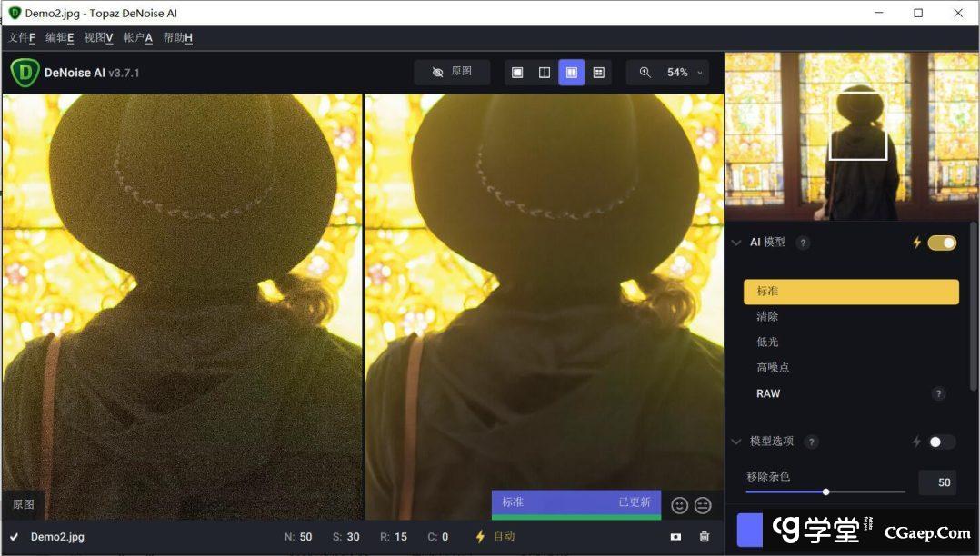Collapse the 模型选项 section

(x=736, y=442)
